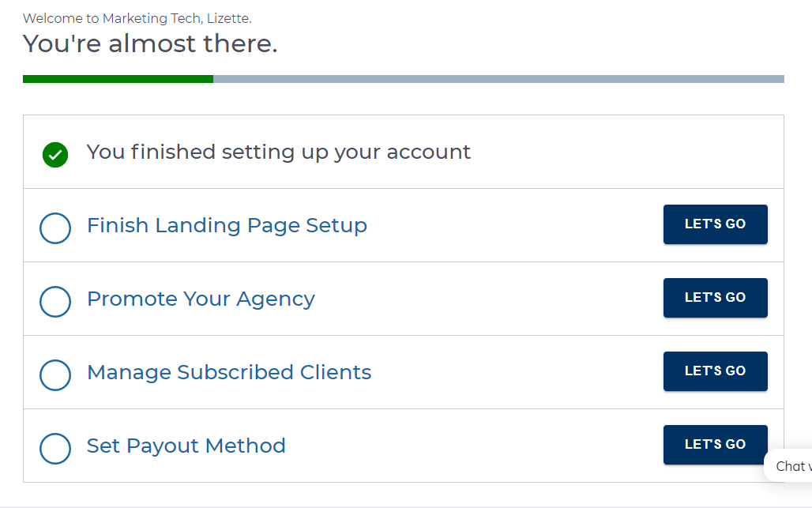Select the empty circle beside Finish Landing Page Setup
The image size is (812, 508).
click(55, 228)
